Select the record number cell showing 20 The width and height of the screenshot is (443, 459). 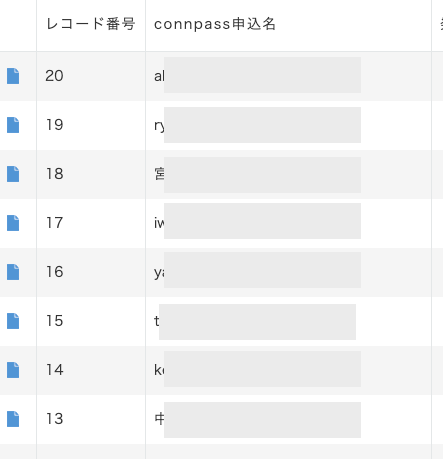91,76
